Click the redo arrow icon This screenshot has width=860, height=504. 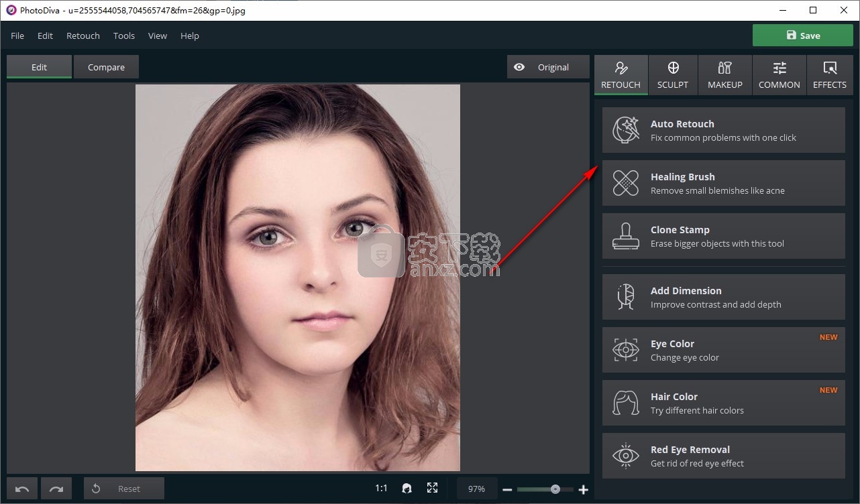(56, 489)
